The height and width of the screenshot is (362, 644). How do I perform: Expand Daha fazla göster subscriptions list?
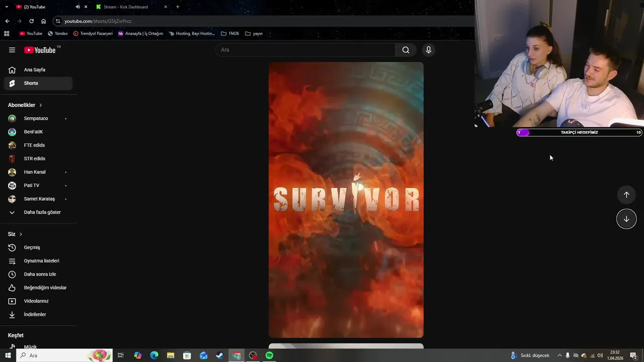click(x=38, y=212)
